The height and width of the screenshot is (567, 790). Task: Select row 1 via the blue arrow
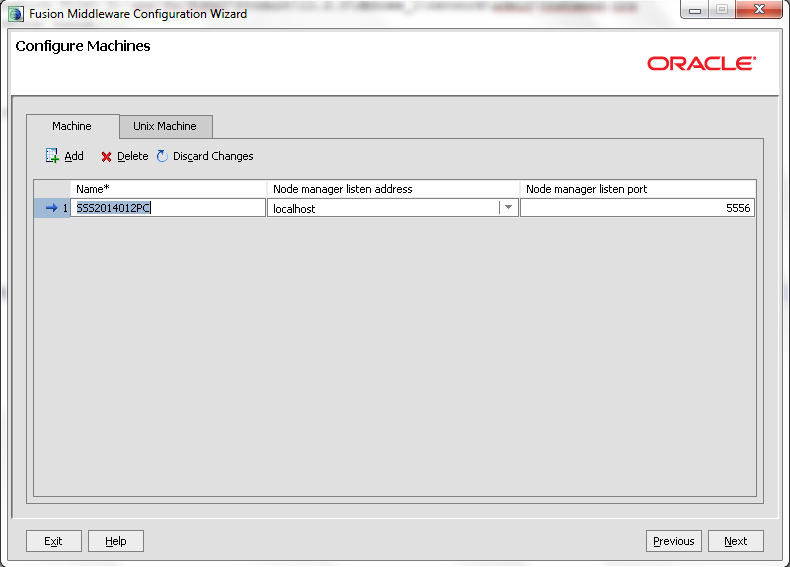point(51,208)
